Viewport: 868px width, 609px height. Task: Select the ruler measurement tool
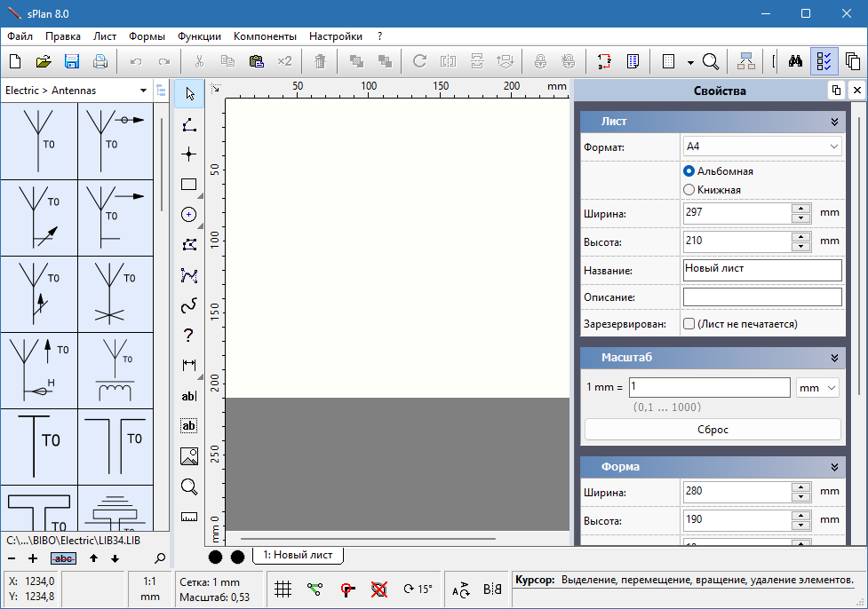pos(188,517)
